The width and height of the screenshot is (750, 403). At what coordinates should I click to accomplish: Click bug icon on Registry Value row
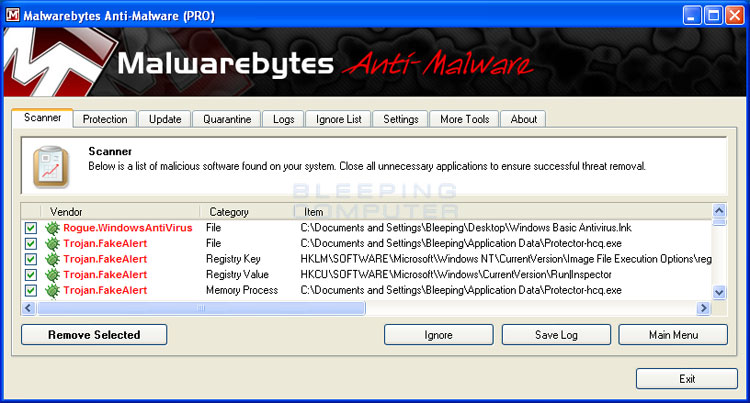[52, 275]
